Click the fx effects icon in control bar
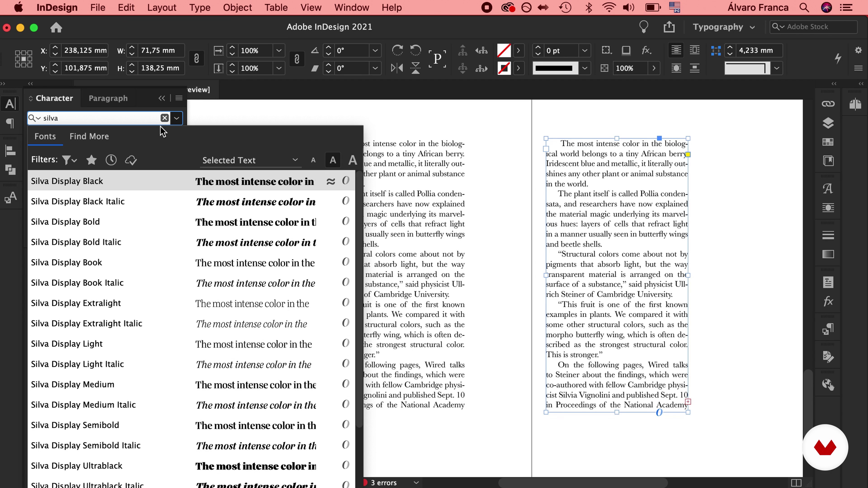The height and width of the screenshot is (488, 868). (x=646, y=51)
